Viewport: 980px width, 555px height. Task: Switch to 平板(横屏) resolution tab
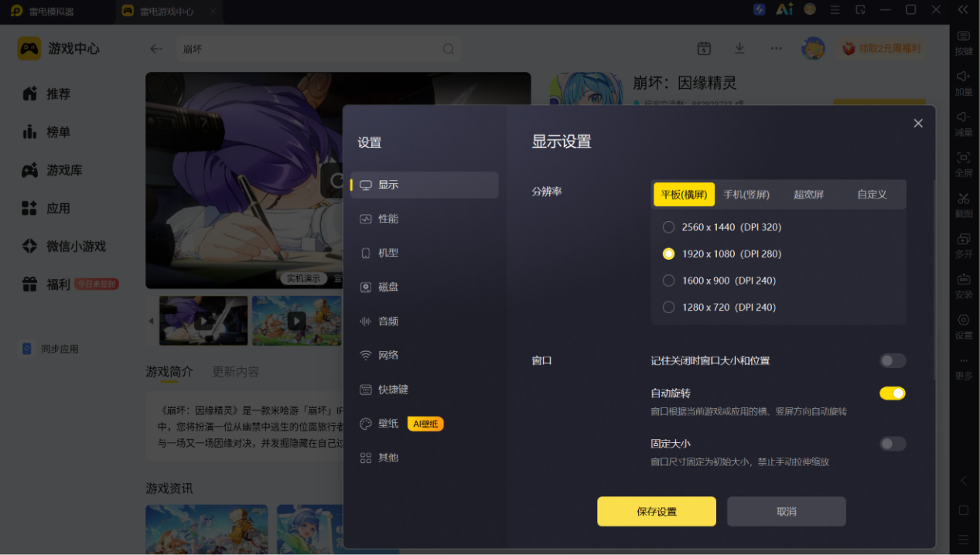pyautogui.click(x=684, y=195)
